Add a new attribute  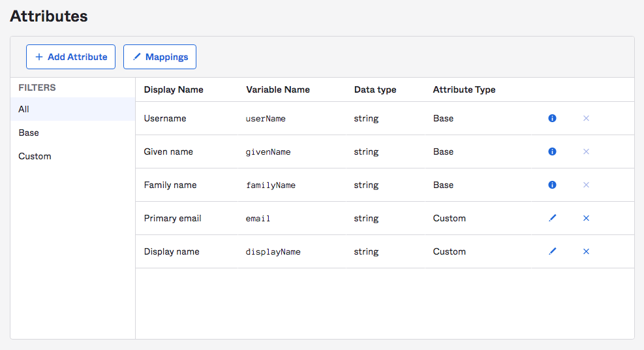click(x=70, y=57)
